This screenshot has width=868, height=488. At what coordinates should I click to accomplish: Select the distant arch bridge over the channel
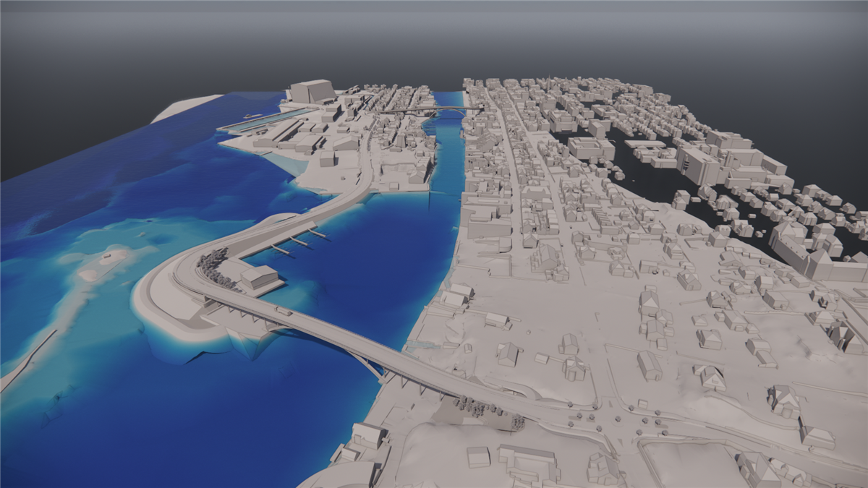coord(448,109)
